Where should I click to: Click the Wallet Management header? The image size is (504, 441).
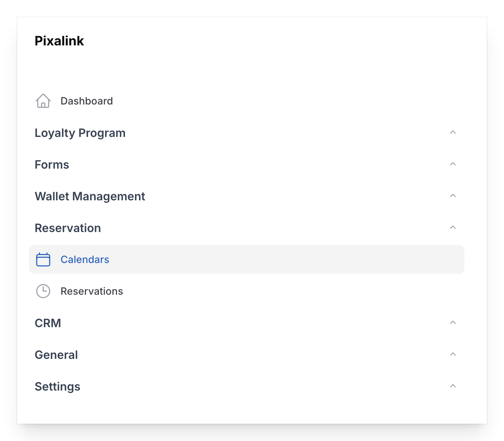pyautogui.click(x=90, y=196)
